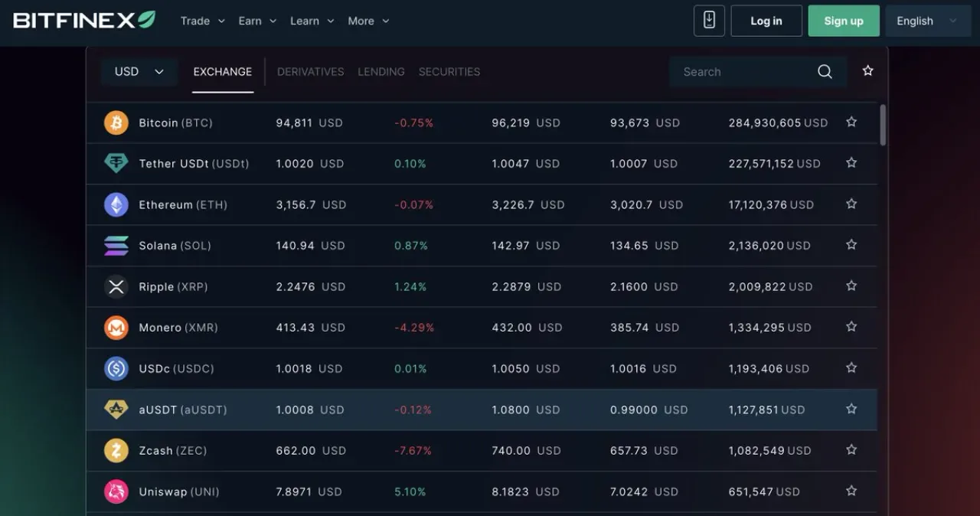Viewport: 980px width, 516px height.
Task: Click the search magnifier icon
Action: (x=825, y=72)
